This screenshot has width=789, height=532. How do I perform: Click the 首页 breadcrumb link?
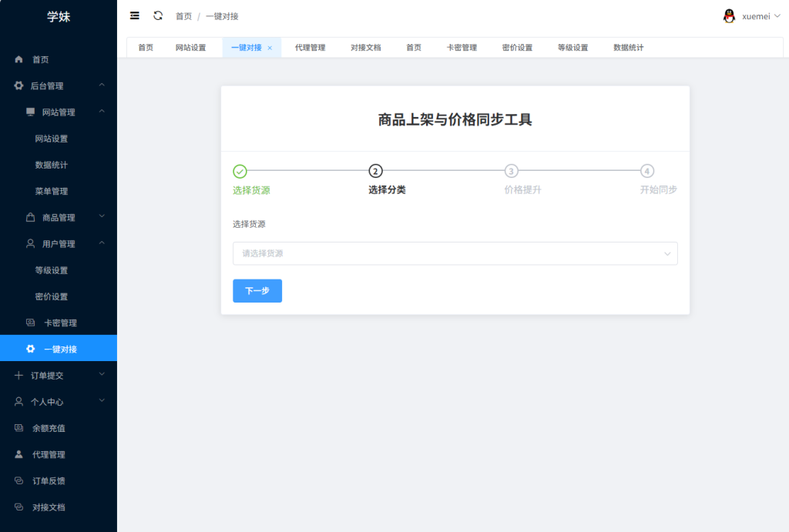click(183, 16)
